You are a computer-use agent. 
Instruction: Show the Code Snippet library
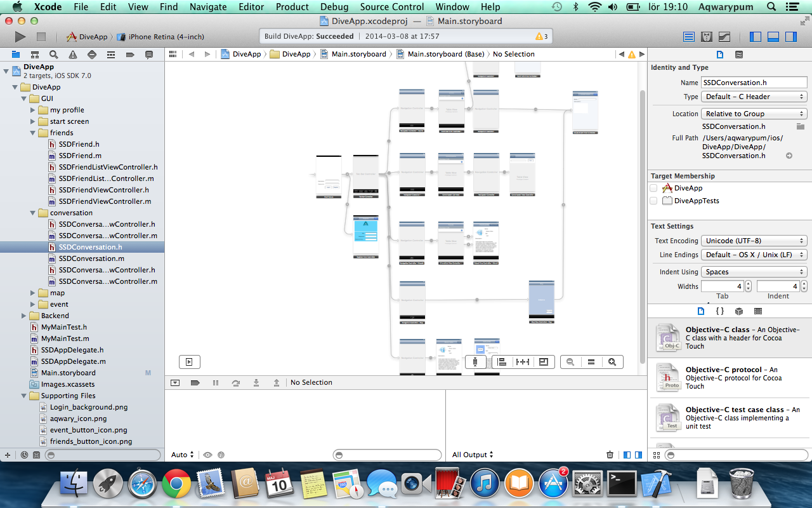(x=720, y=311)
